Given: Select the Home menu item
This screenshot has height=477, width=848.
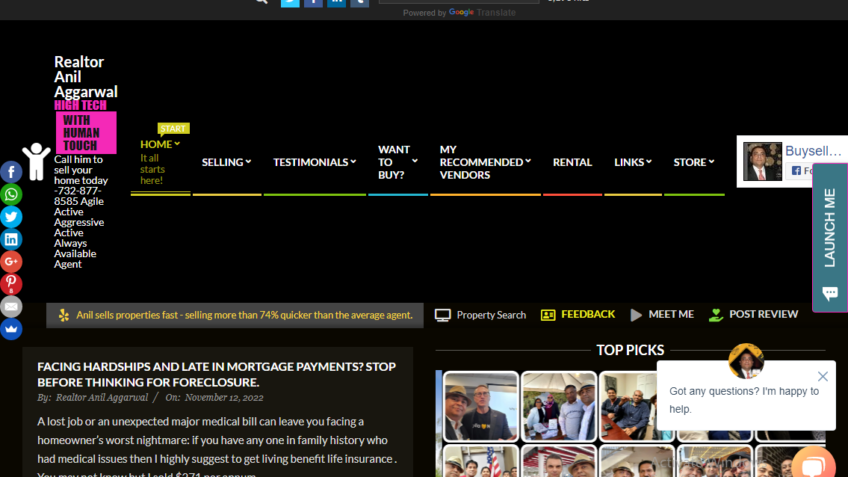Looking at the screenshot, I should pos(158,145).
